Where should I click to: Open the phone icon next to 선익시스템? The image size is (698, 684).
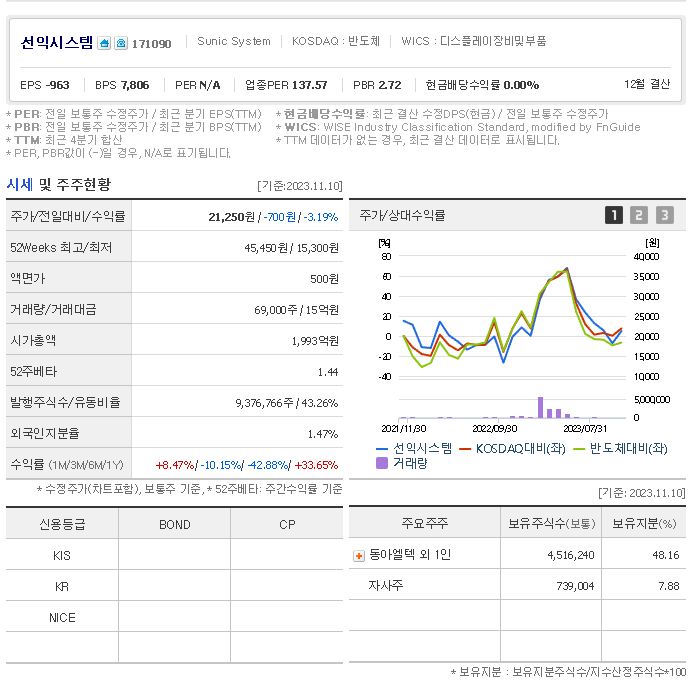[121, 43]
